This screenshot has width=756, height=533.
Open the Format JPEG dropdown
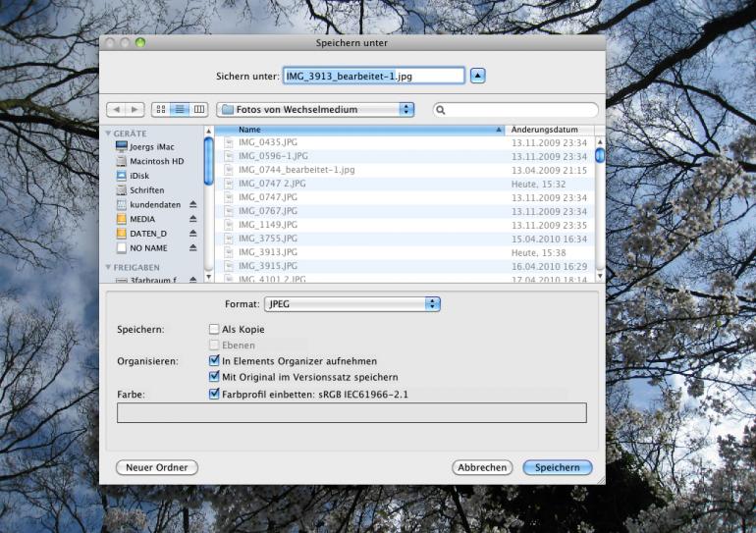[351, 303]
